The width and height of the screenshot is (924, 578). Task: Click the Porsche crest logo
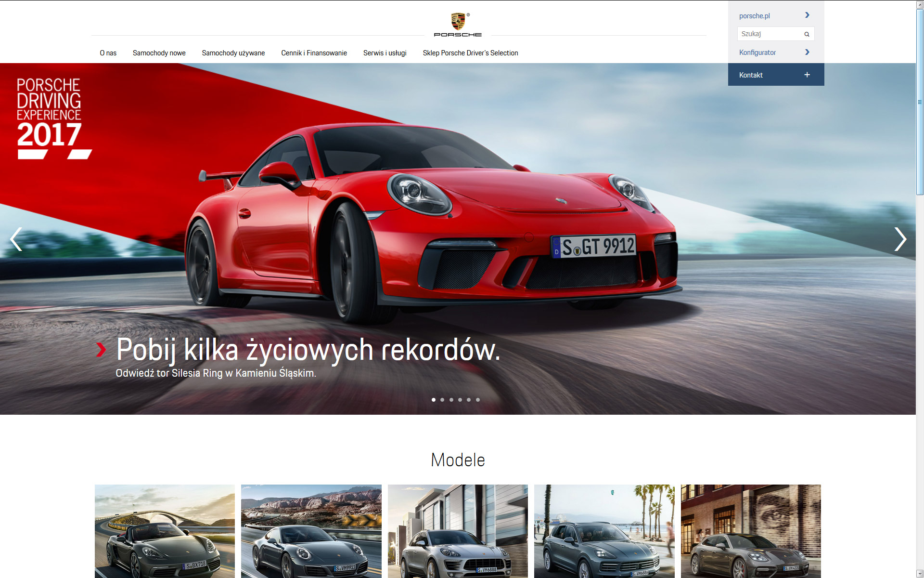458,21
